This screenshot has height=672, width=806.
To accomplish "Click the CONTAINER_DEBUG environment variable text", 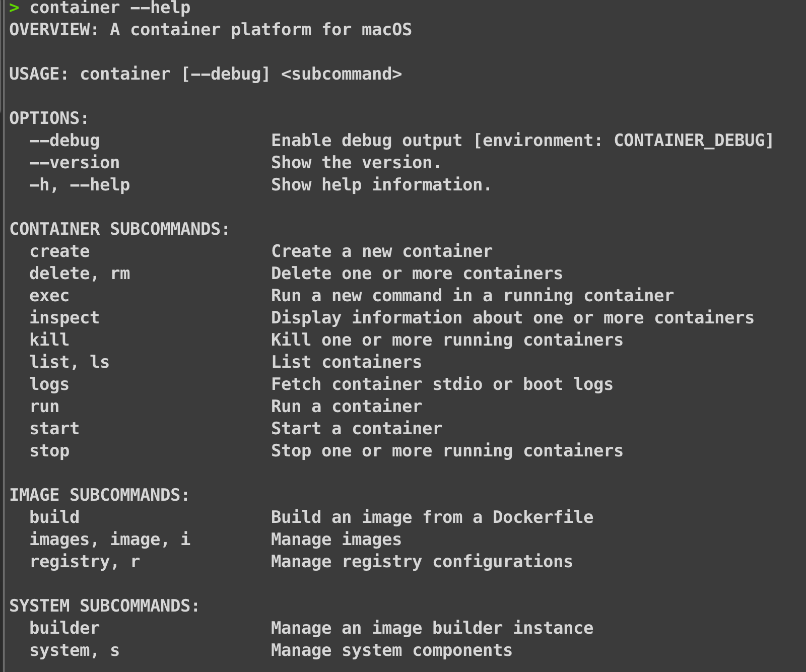I will [x=688, y=141].
